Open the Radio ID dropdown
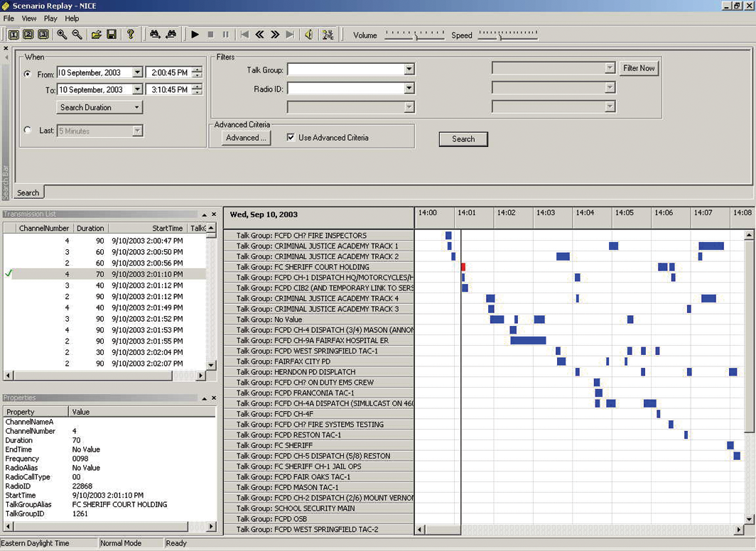 [x=409, y=89]
